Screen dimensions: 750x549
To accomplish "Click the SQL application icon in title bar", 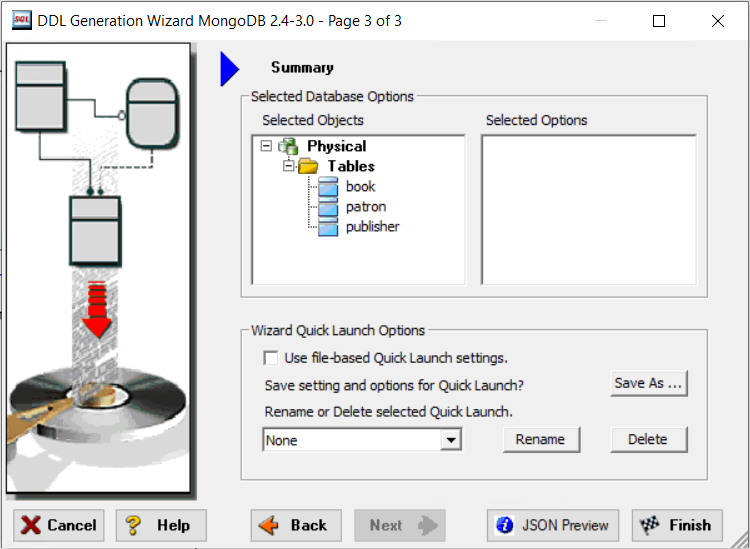I will (x=22, y=21).
